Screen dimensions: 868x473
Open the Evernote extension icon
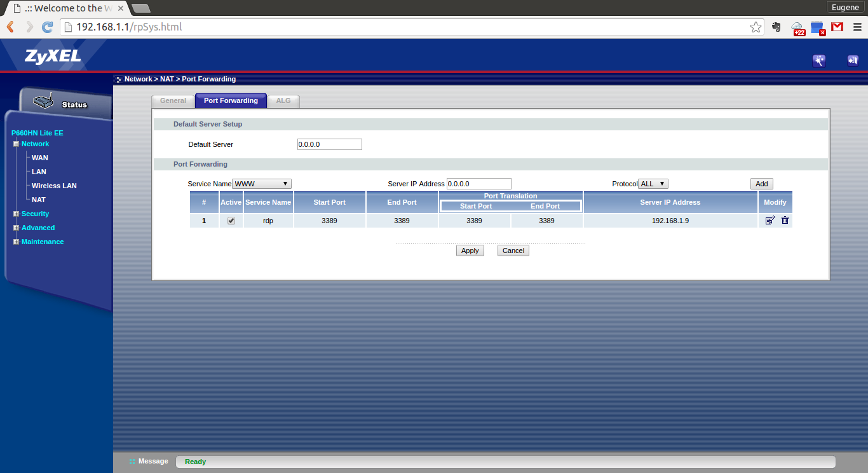pos(776,27)
